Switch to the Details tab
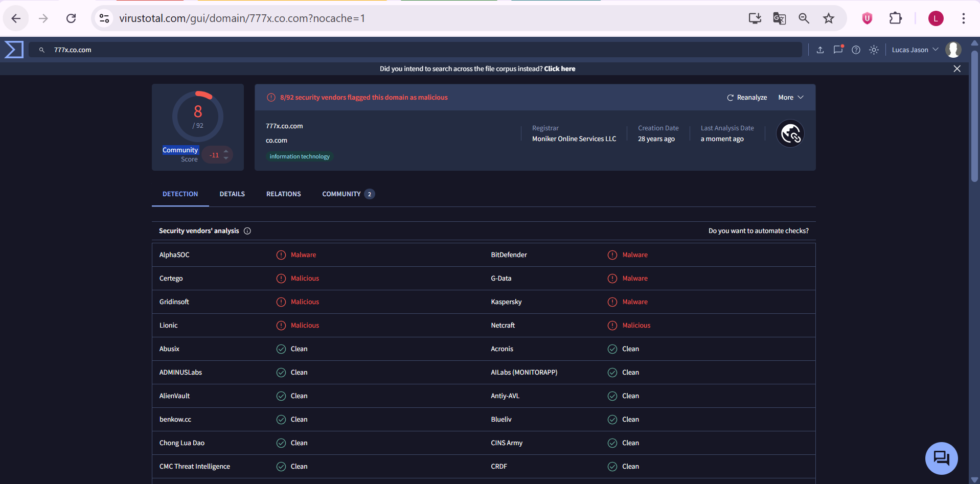980x484 pixels. (232, 194)
